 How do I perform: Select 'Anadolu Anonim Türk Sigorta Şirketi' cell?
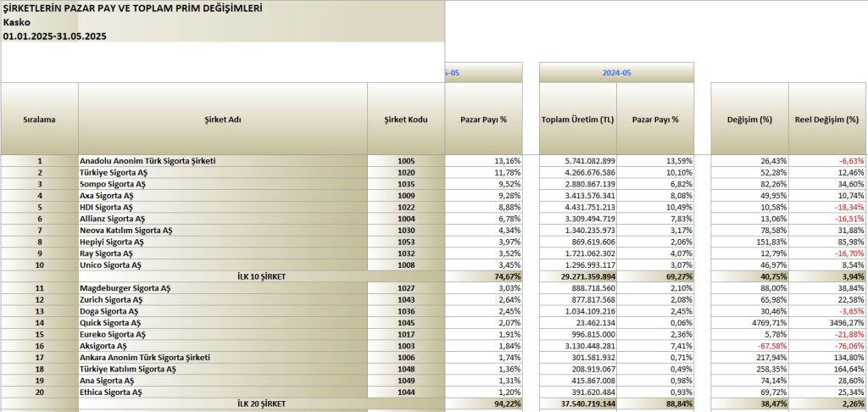(x=223, y=160)
